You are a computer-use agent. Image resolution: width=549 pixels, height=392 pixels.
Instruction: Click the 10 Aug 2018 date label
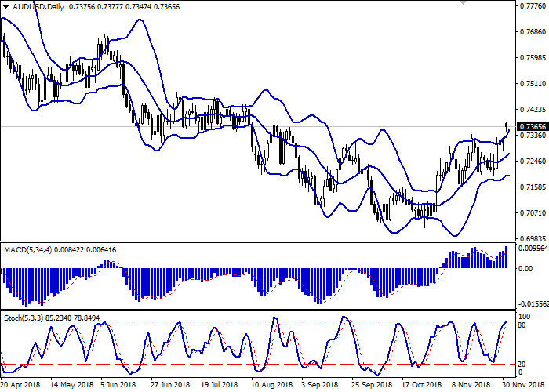click(x=270, y=386)
